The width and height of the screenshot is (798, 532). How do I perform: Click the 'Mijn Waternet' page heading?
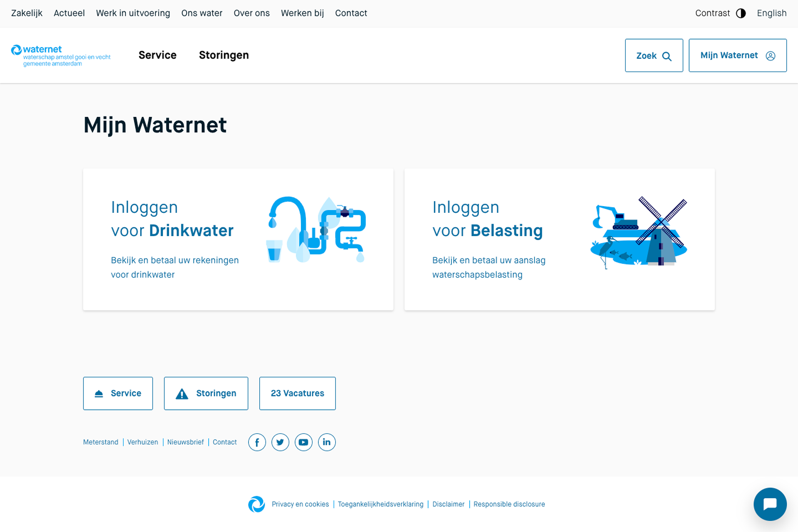click(155, 125)
